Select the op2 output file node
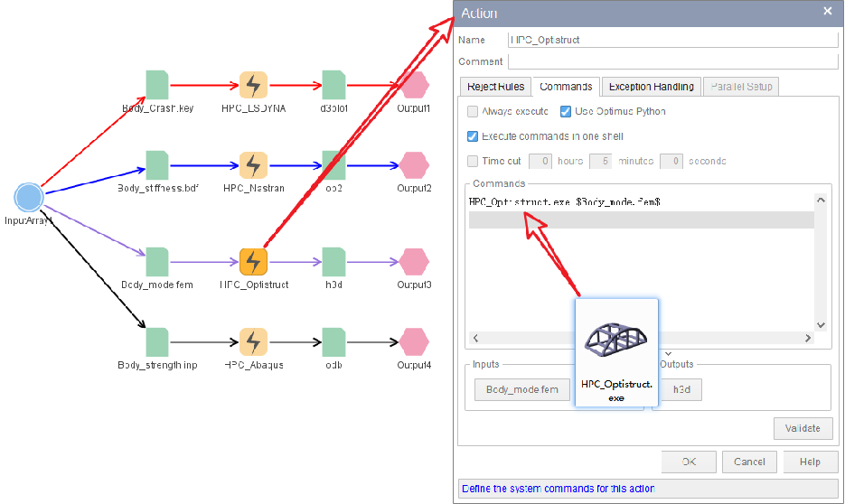The height and width of the screenshot is (504, 845). click(334, 165)
